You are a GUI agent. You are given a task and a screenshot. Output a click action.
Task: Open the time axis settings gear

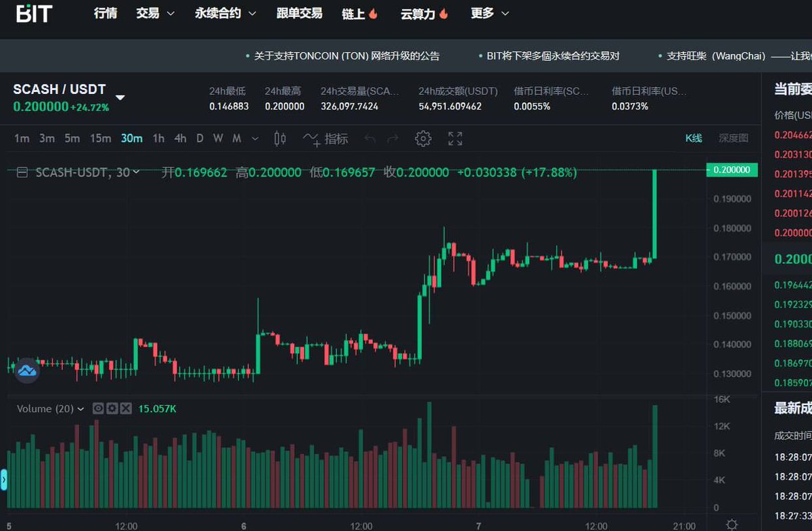point(731,524)
